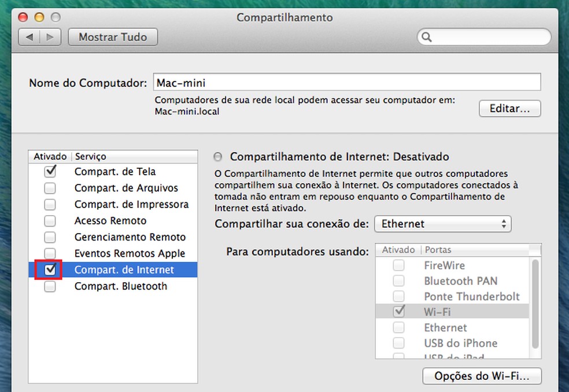Image resolution: width=569 pixels, height=392 pixels.
Task: Select Compart. Bluetooth service row
Action: pyautogui.click(x=113, y=286)
